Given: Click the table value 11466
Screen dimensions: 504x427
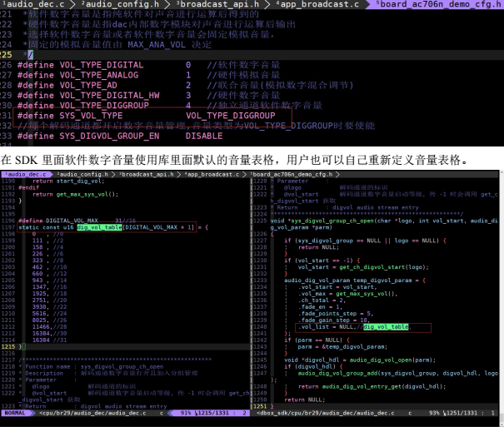Looking at the screenshot, I should click(41, 327).
